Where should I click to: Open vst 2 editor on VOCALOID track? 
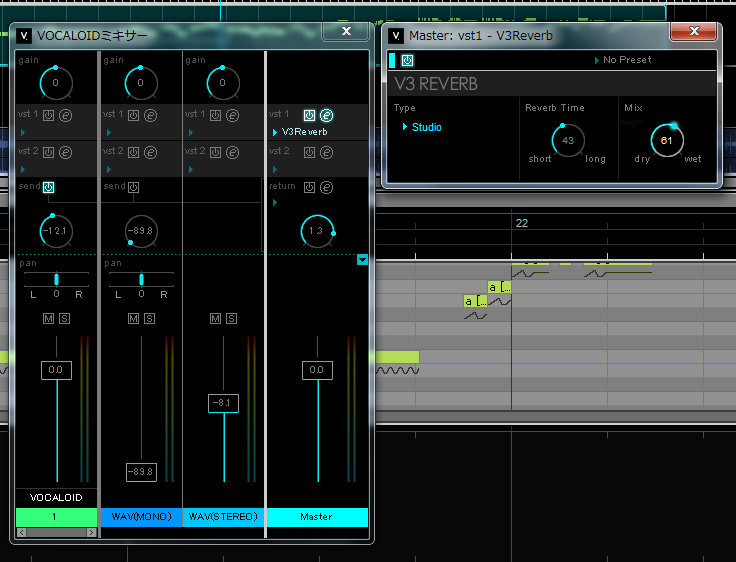pos(65,152)
